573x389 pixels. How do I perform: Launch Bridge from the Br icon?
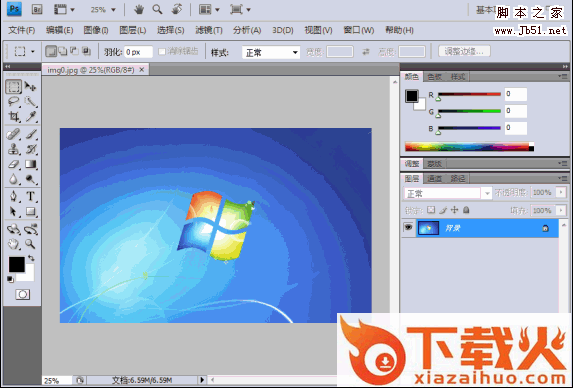(37, 10)
